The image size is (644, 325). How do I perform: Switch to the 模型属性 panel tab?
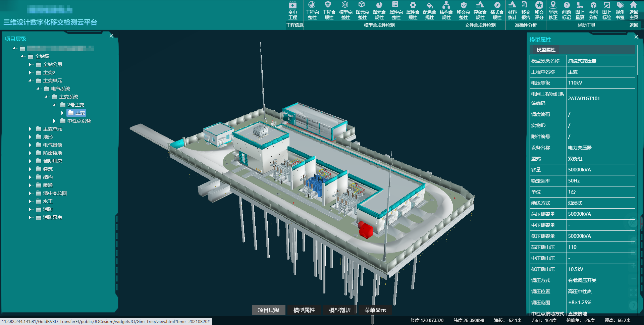[x=546, y=50]
